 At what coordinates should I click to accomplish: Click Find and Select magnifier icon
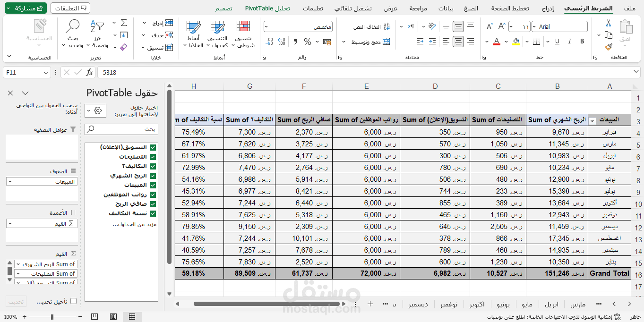[x=73, y=34]
